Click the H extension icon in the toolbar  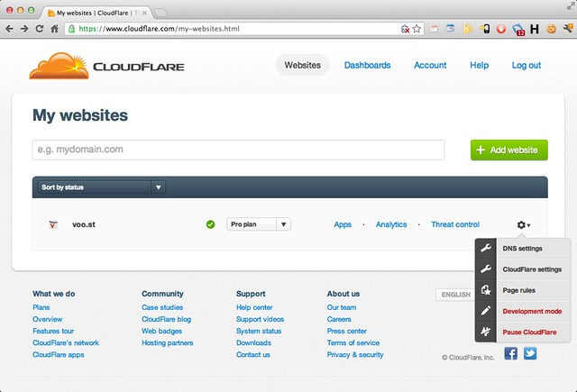[x=535, y=29]
